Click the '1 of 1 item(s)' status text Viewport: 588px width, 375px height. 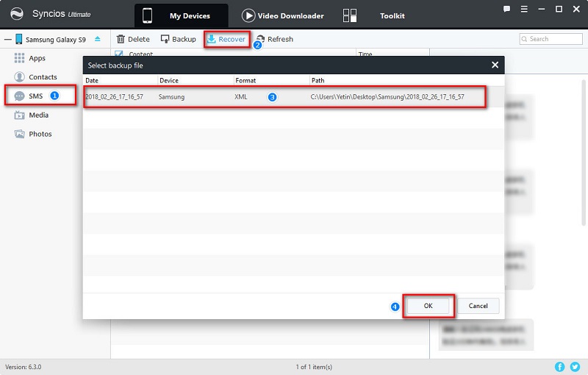[x=314, y=367]
